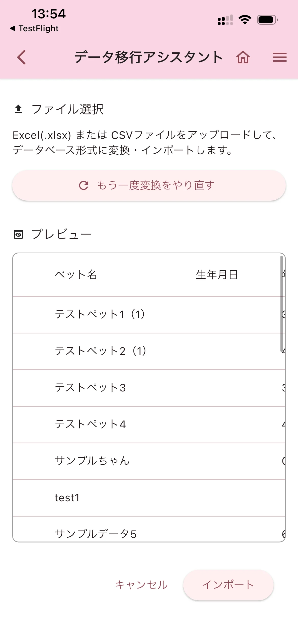Tap the back arrow in header
Viewport: 298px width, 644px height.
pyautogui.click(x=22, y=57)
